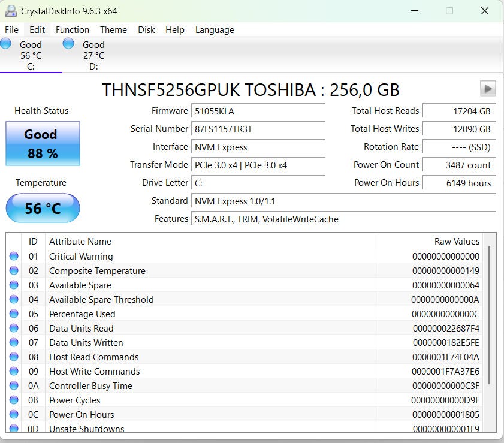This screenshot has width=504, height=443.
Task: Open the File menu
Action: 11,30
